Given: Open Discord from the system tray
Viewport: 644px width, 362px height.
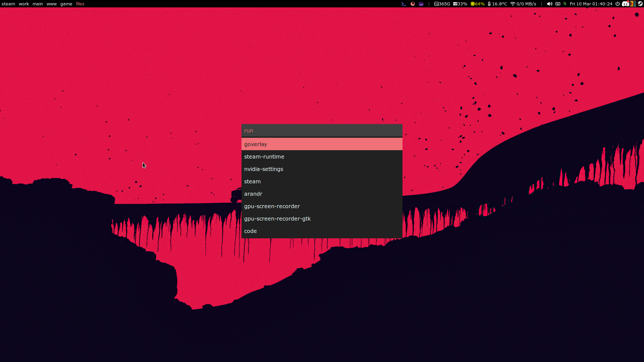Looking at the screenshot, I should (x=625, y=4).
